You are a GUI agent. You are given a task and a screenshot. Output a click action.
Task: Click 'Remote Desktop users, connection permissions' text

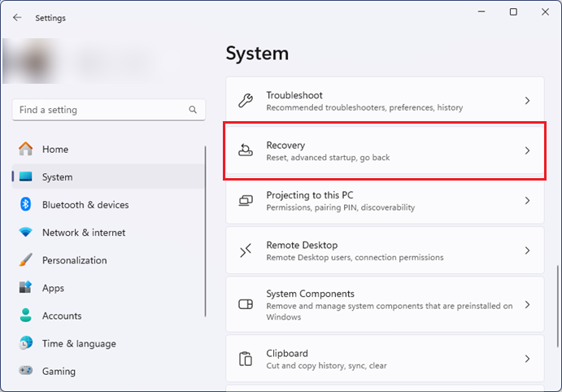point(355,257)
